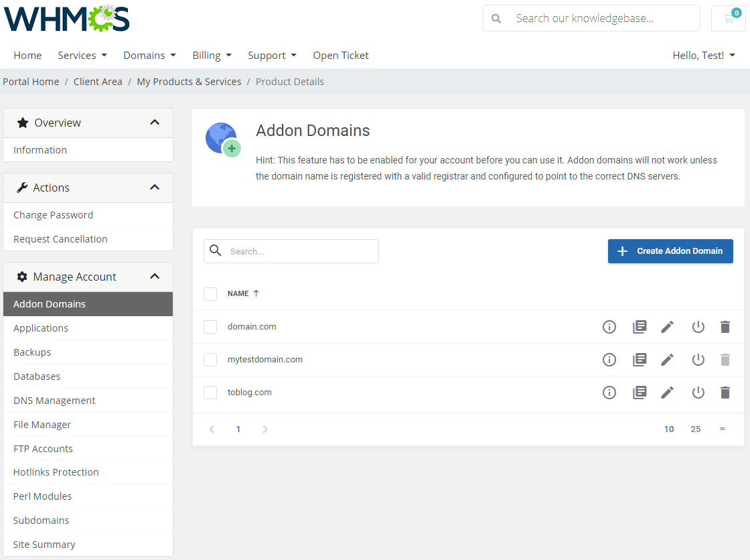This screenshot has width=750, height=560.
Task: Open FTP Accounts in sidebar
Action: click(88, 449)
